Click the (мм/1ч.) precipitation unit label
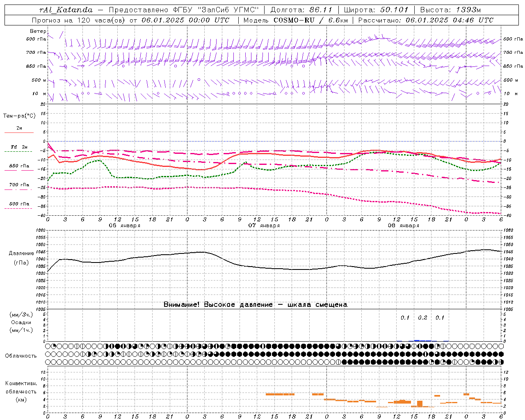The image size is (525, 420). coord(21,330)
